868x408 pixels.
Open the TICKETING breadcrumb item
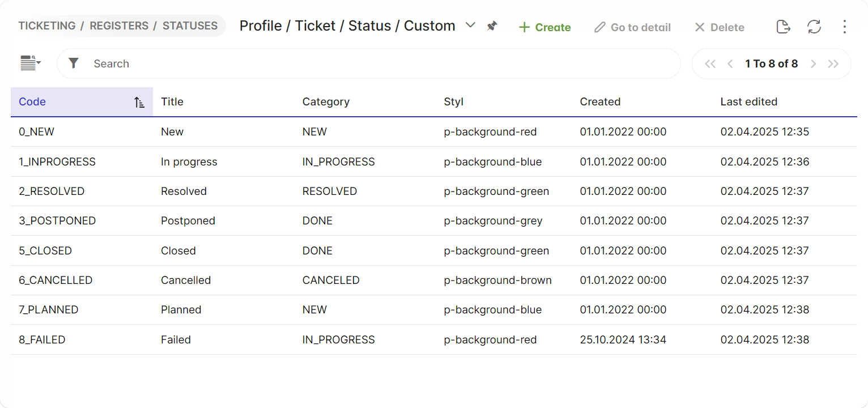coord(47,25)
